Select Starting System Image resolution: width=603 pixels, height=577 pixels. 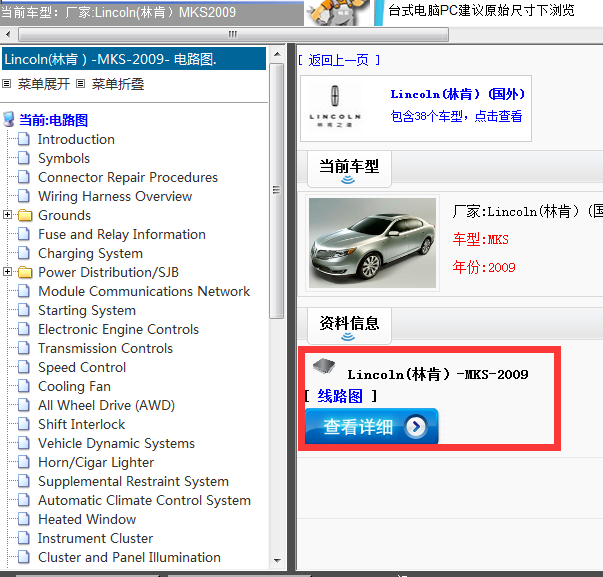pyautogui.click(x=87, y=310)
